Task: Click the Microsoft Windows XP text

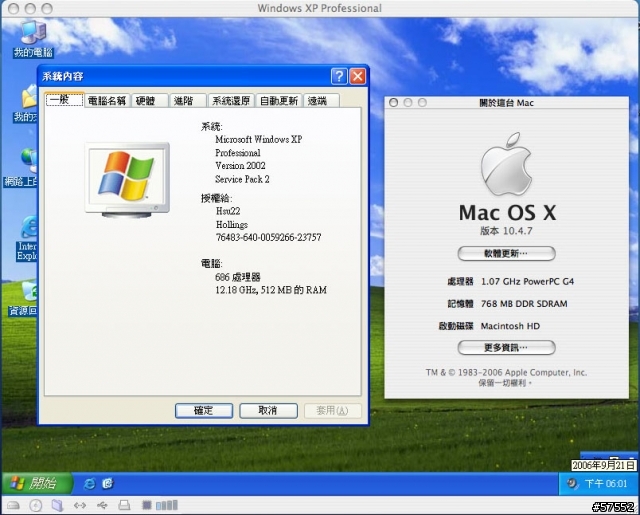Action: 258,140
